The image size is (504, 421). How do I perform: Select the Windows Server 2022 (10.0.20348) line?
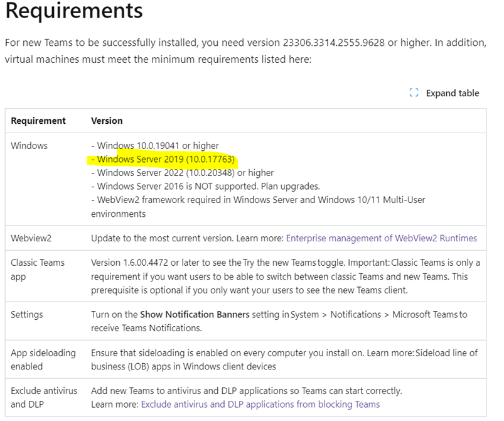(x=182, y=173)
